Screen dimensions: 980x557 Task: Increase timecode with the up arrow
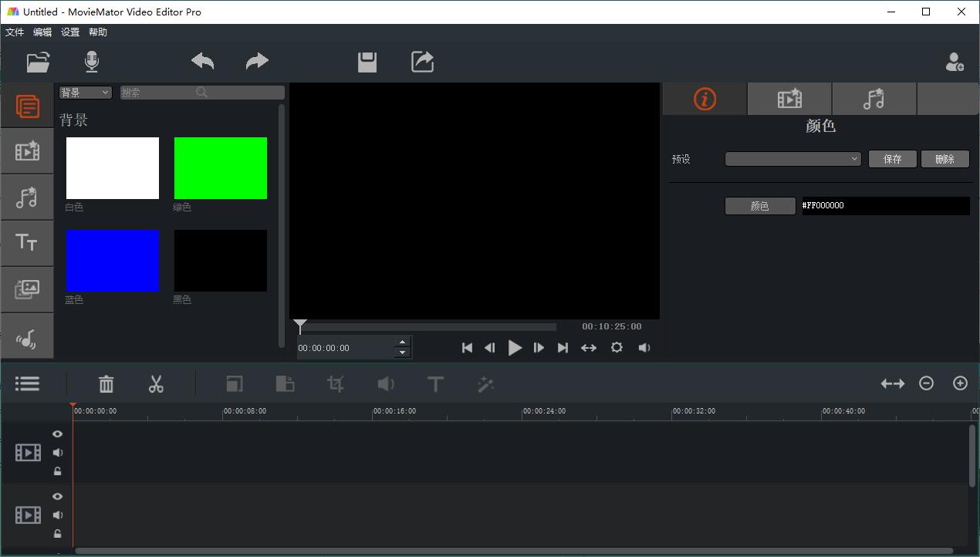point(402,343)
